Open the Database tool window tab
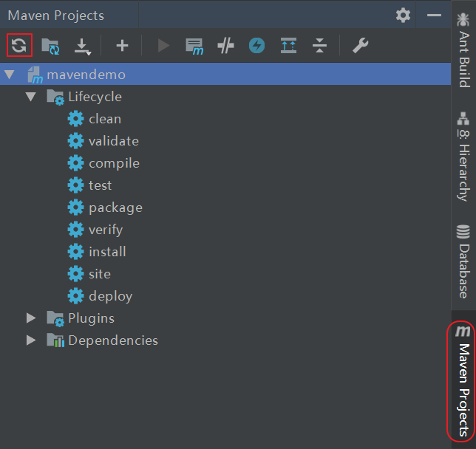476x449 pixels. tap(463, 261)
